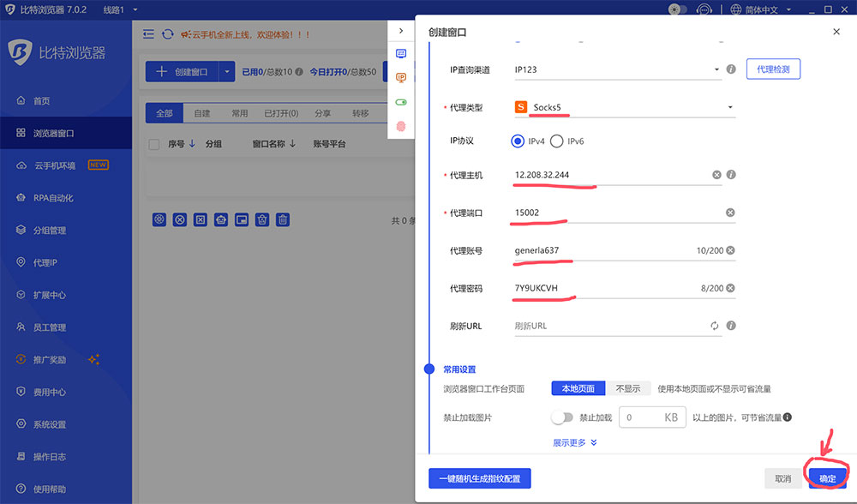
Task: Click the 系统设置 gear icon
Action: click(21, 423)
